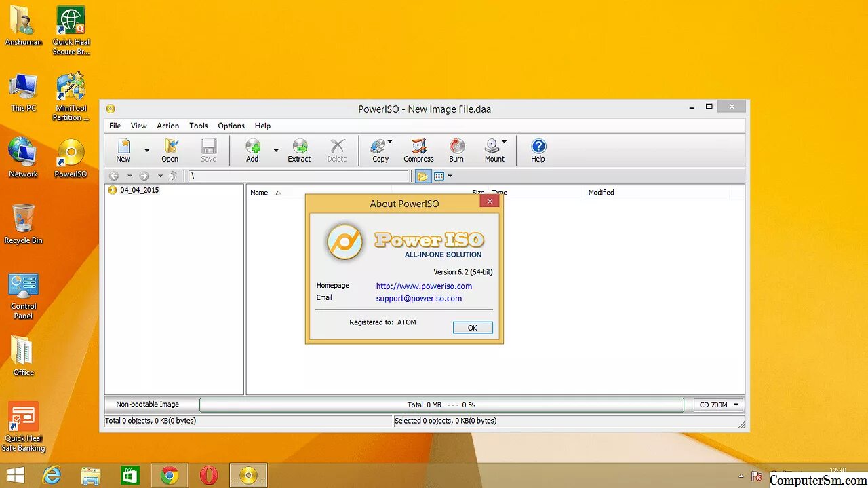Close the About PowerISO dialog
The image size is (868, 488).
490,202
